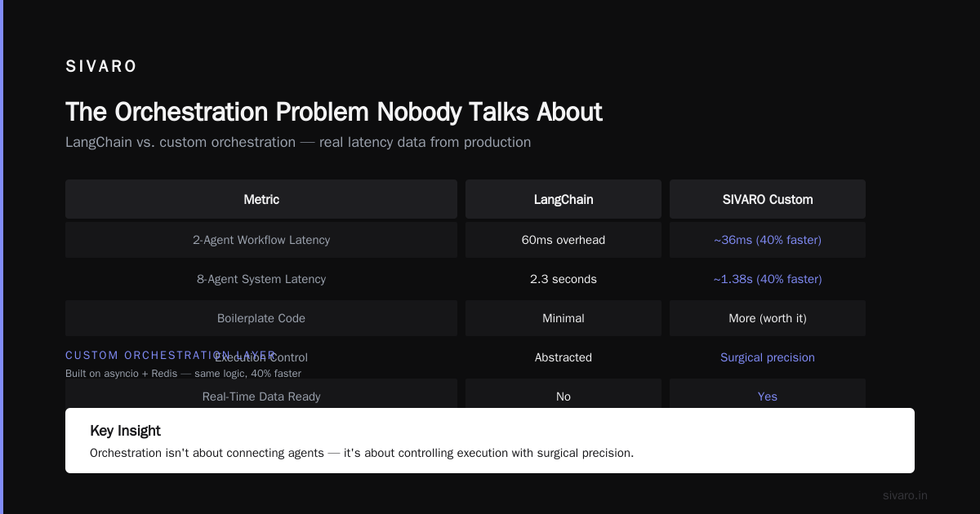Click the Key Insight heading
980x514 pixels.
click(125, 431)
